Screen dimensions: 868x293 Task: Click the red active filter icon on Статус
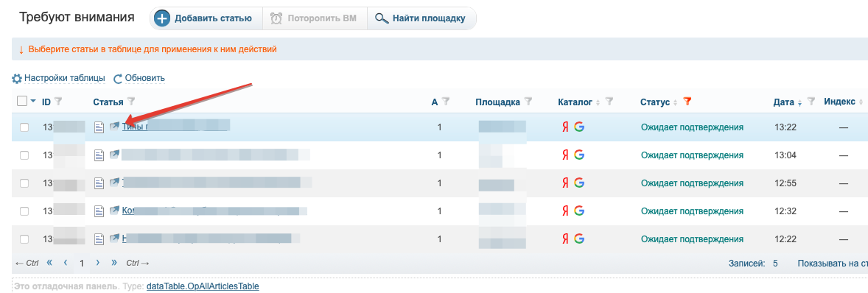(687, 101)
